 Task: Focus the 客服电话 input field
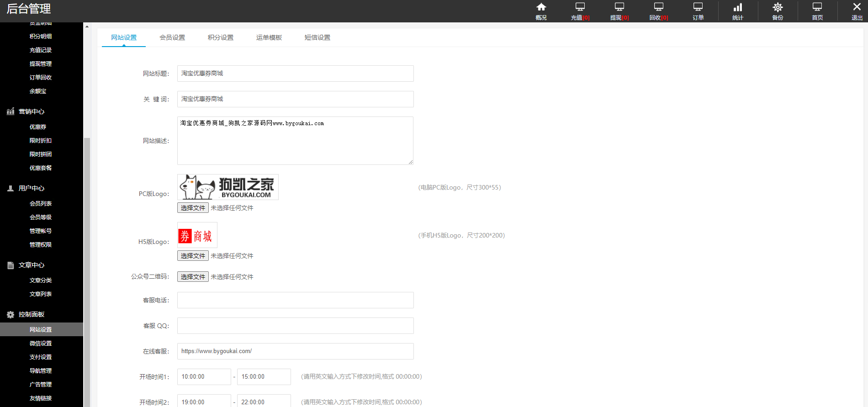tap(296, 300)
